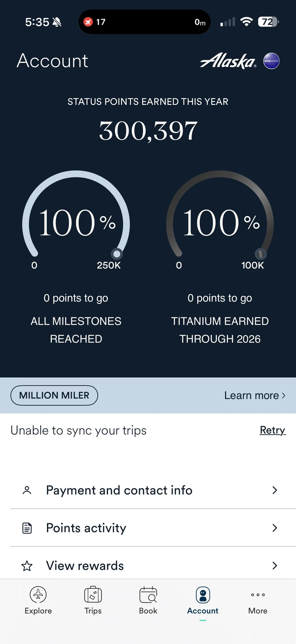Tap the star icon beside View rewards
Viewport: 296px width, 644px height.
click(x=27, y=566)
